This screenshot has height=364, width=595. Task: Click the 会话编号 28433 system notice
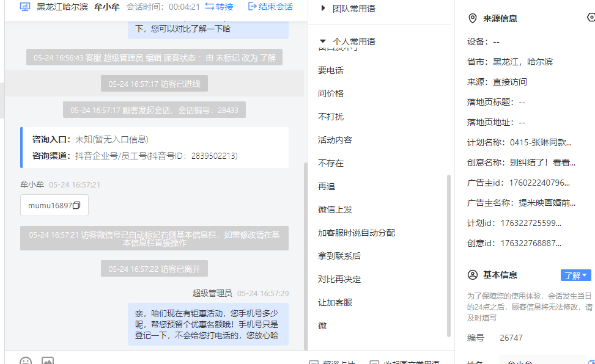point(154,110)
